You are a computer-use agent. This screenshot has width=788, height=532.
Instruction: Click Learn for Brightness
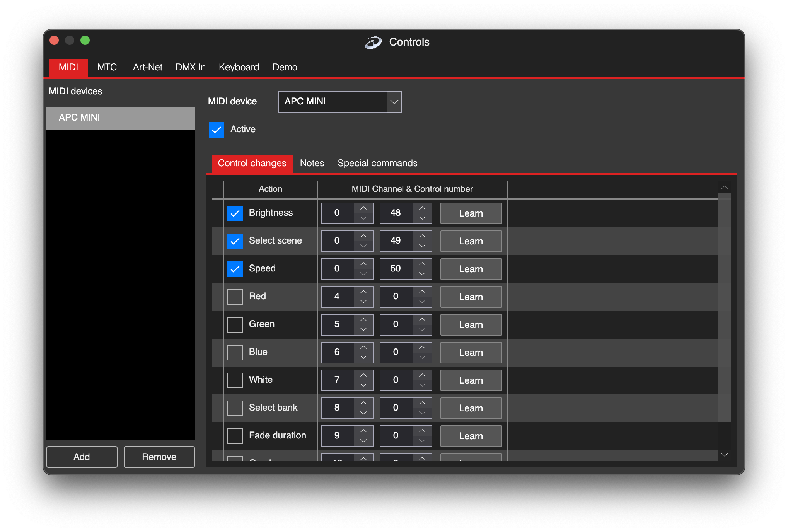coord(471,213)
